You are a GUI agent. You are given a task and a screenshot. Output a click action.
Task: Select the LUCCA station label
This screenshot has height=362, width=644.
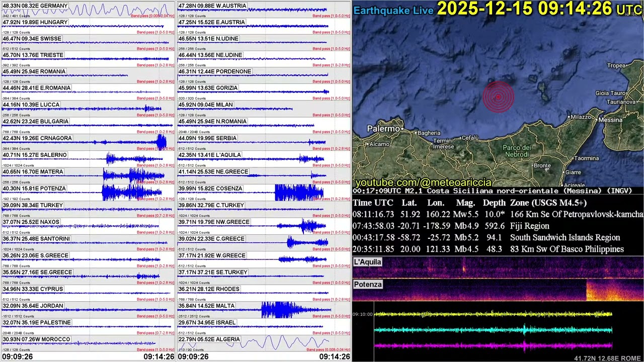tap(31, 105)
